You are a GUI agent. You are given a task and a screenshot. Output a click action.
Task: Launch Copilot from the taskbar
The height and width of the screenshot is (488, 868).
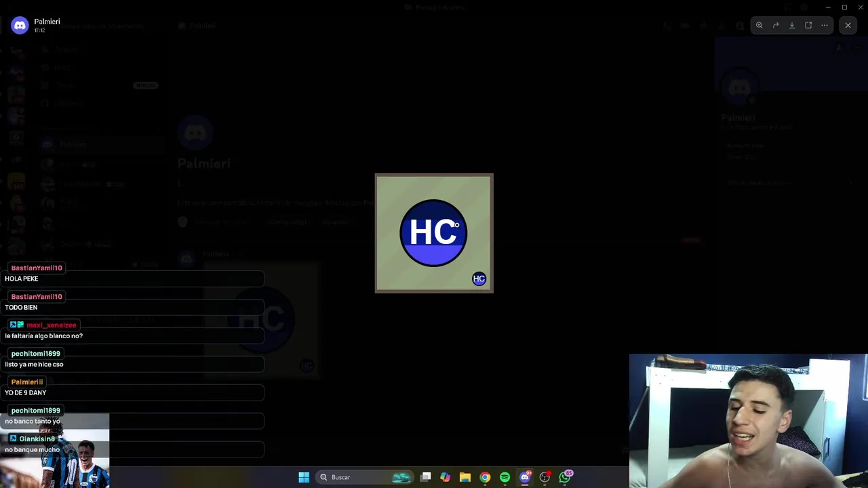tap(445, 477)
